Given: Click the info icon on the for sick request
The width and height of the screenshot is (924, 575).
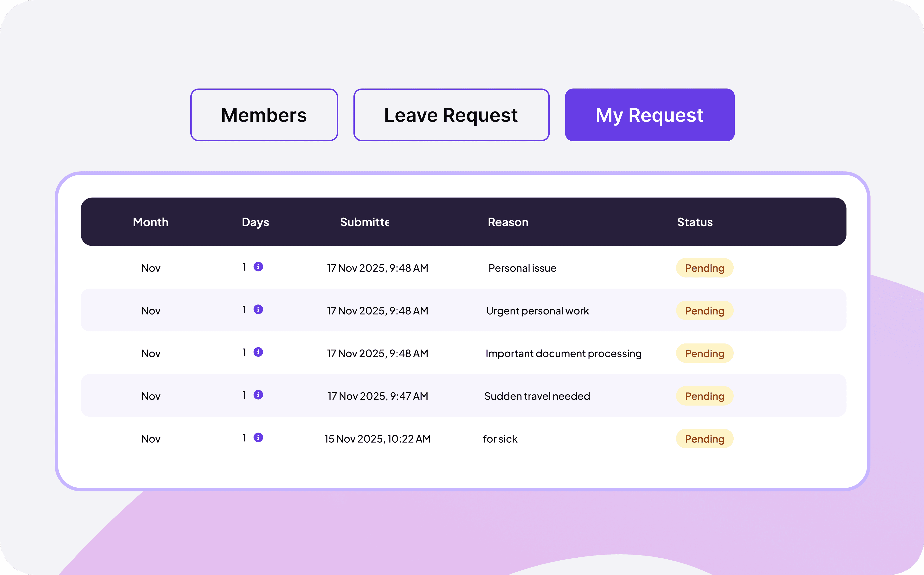Looking at the screenshot, I should click(x=258, y=438).
